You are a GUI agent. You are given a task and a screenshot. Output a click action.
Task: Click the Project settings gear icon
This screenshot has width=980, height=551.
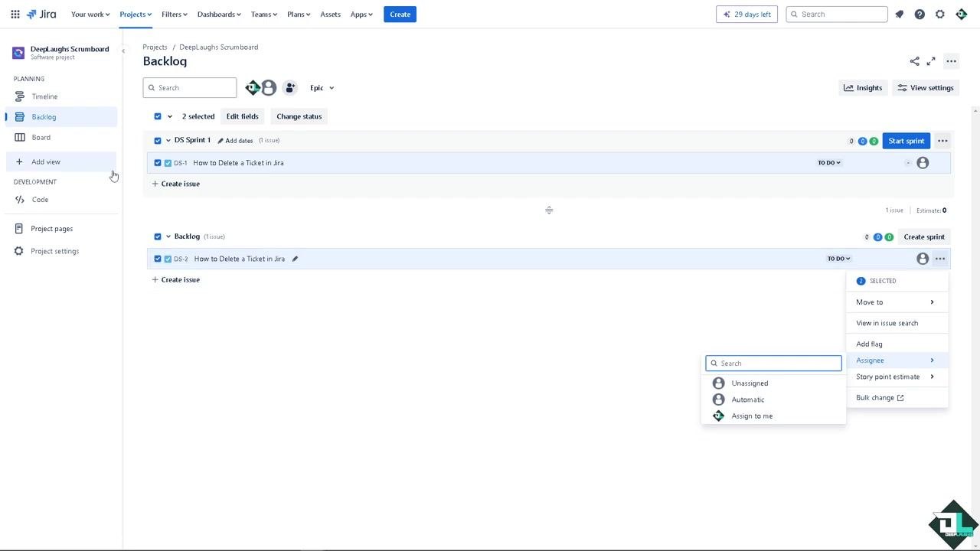click(19, 251)
